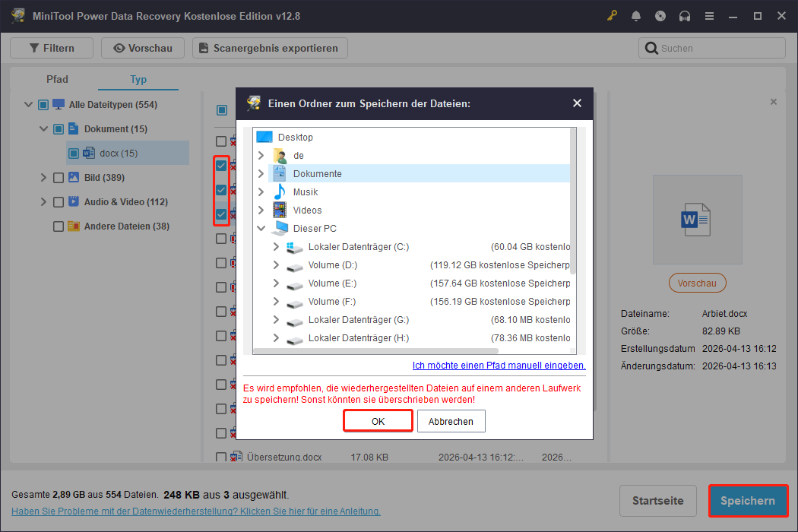Open the headset support icon

pyautogui.click(x=685, y=16)
